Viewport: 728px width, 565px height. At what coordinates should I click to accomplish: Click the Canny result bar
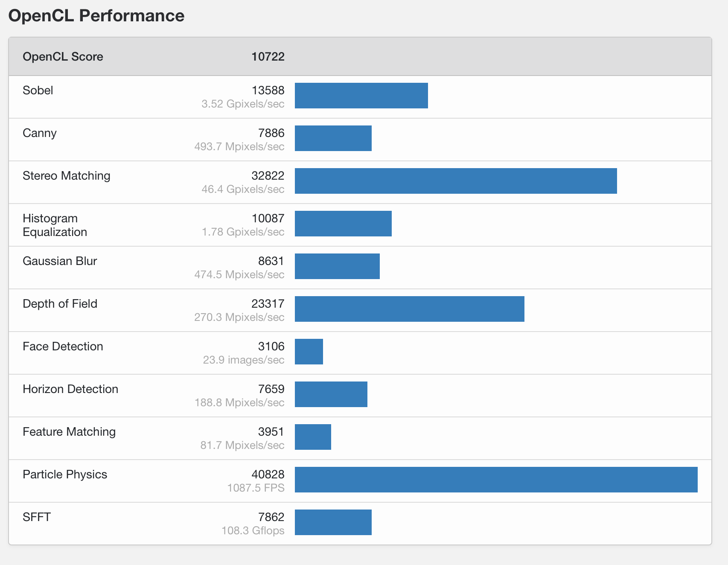pyautogui.click(x=333, y=138)
